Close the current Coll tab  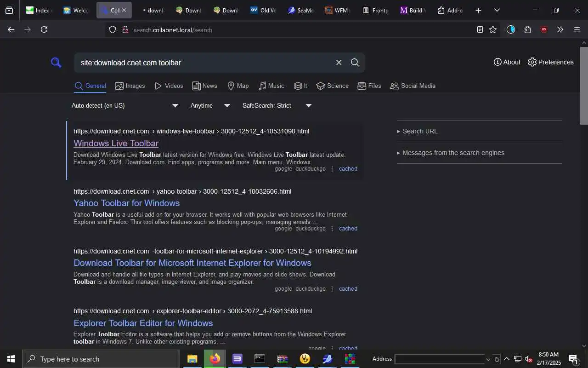tap(124, 10)
